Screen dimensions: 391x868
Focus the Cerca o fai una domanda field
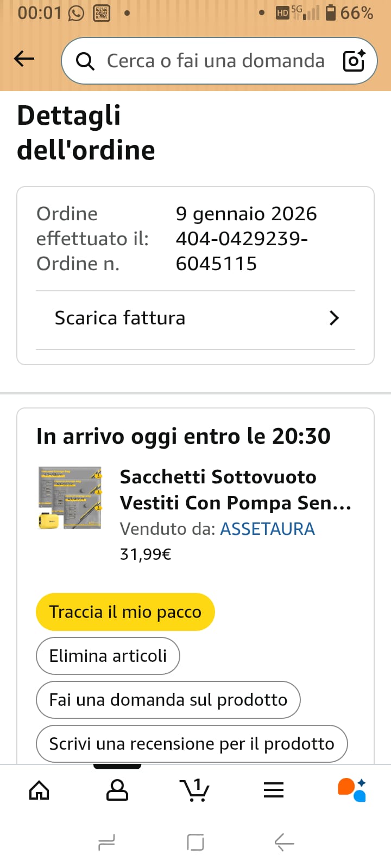click(216, 61)
